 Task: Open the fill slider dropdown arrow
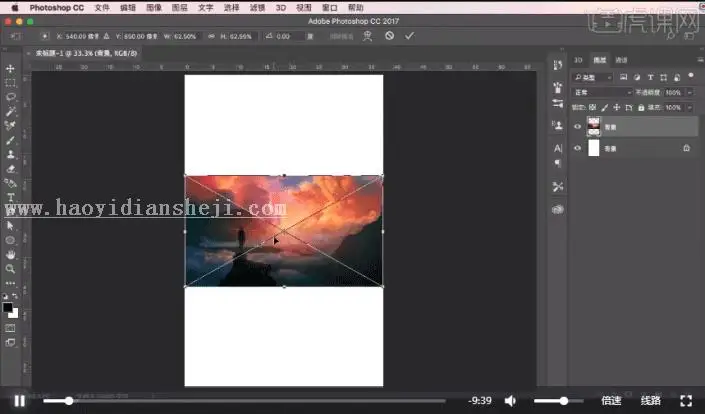pos(690,107)
